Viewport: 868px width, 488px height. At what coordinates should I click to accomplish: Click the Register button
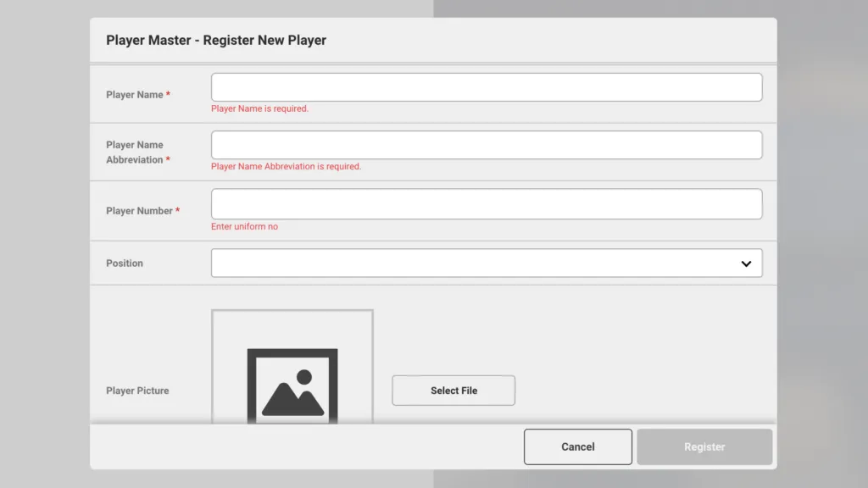pos(704,446)
